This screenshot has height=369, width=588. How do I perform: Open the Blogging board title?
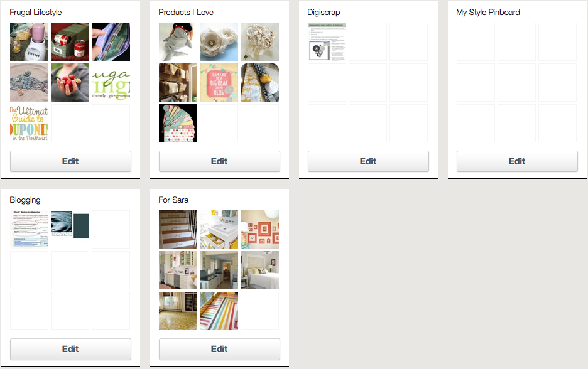click(25, 200)
